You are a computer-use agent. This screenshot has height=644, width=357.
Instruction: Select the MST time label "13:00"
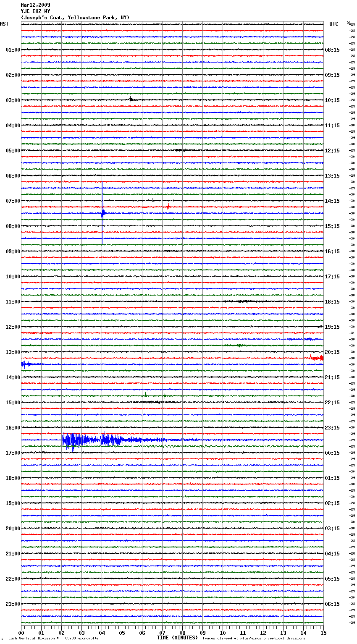coord(13,352)
